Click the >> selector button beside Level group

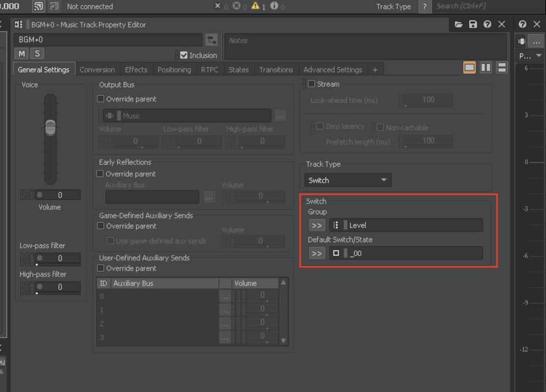tap(317, 226)
